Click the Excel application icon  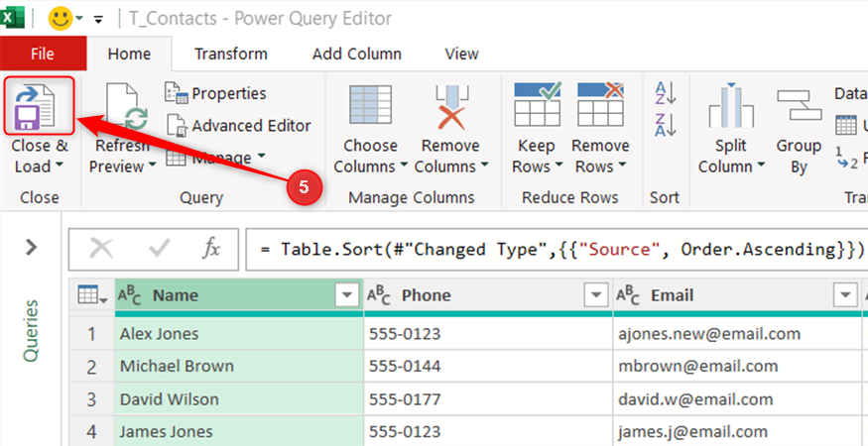click(x=12, y=18)
